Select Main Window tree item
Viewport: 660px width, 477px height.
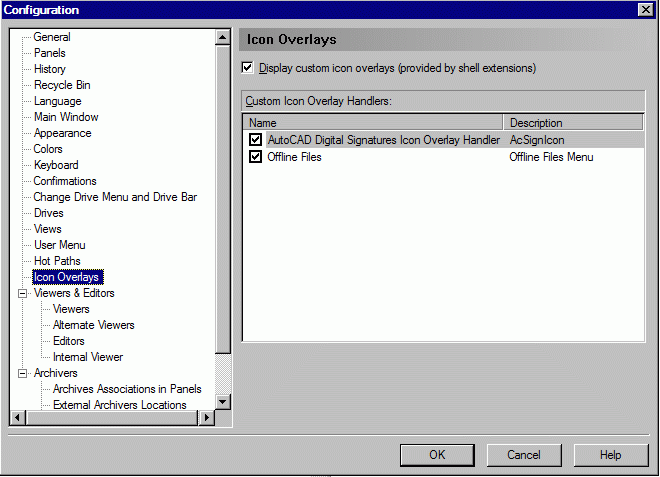tap(66, 117)
